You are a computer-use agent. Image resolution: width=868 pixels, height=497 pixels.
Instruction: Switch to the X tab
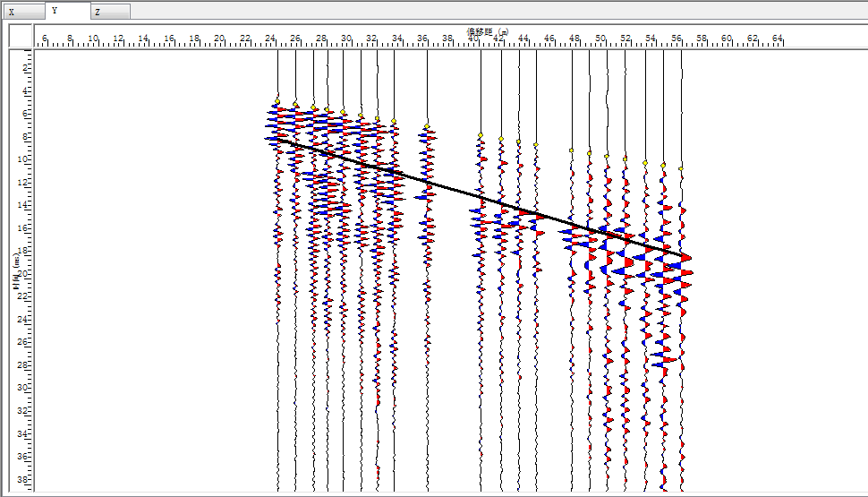[x=21, y=12]
